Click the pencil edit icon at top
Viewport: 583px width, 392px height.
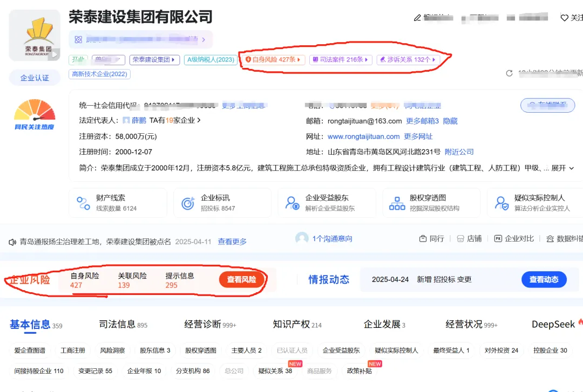coord(417,18)
